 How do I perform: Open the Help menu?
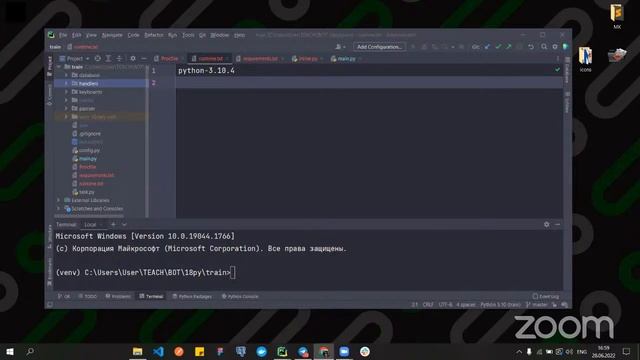coord(240,35)
